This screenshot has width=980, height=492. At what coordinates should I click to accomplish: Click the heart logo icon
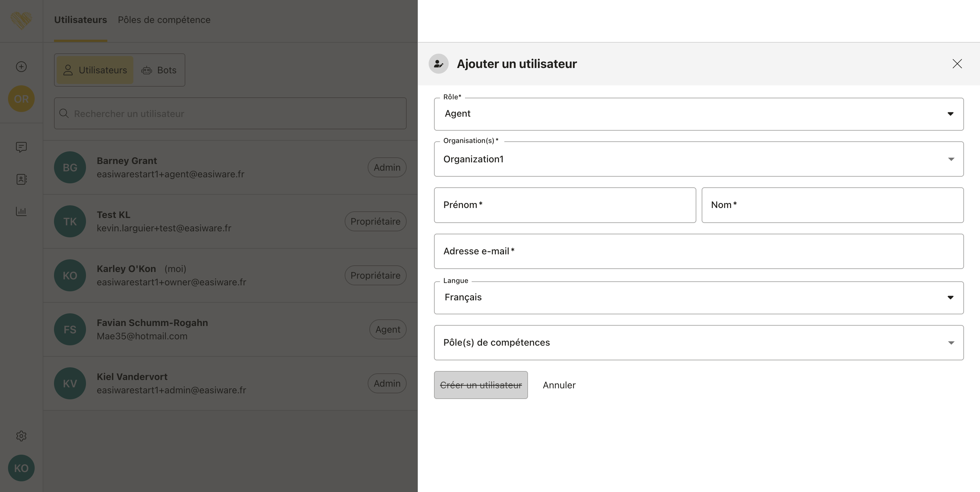(21, 20)
